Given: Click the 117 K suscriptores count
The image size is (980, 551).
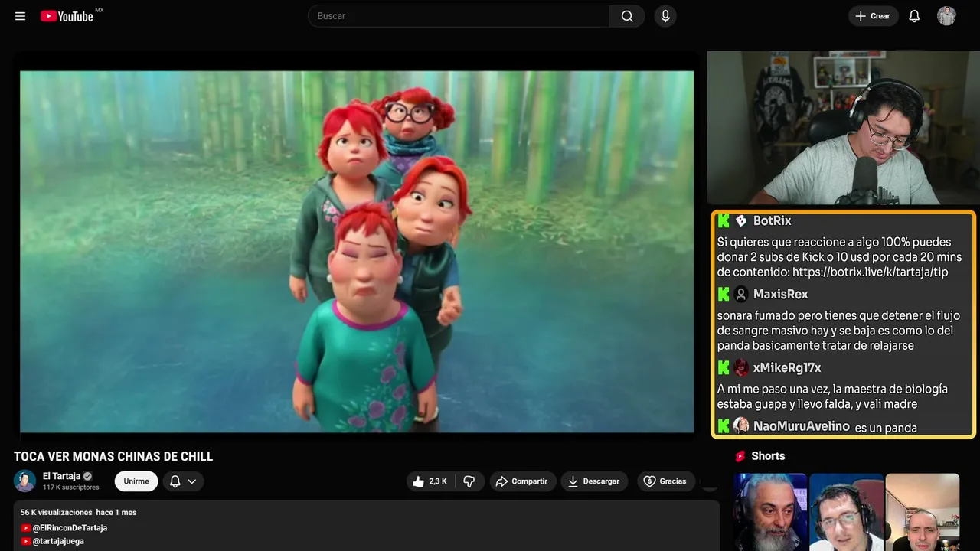Looking at the screenshot, I should pos(71,487).
